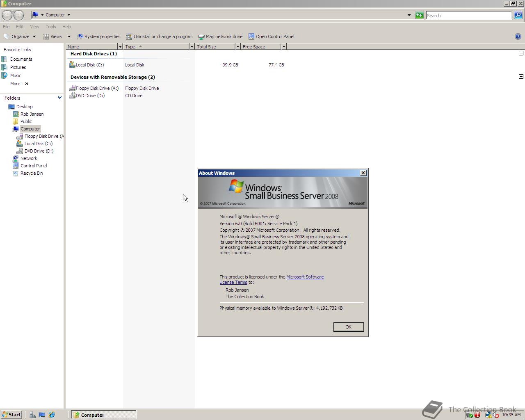Click red information tray icon
This screenshot has width=525, height=420.
click(x=477, y=415)
